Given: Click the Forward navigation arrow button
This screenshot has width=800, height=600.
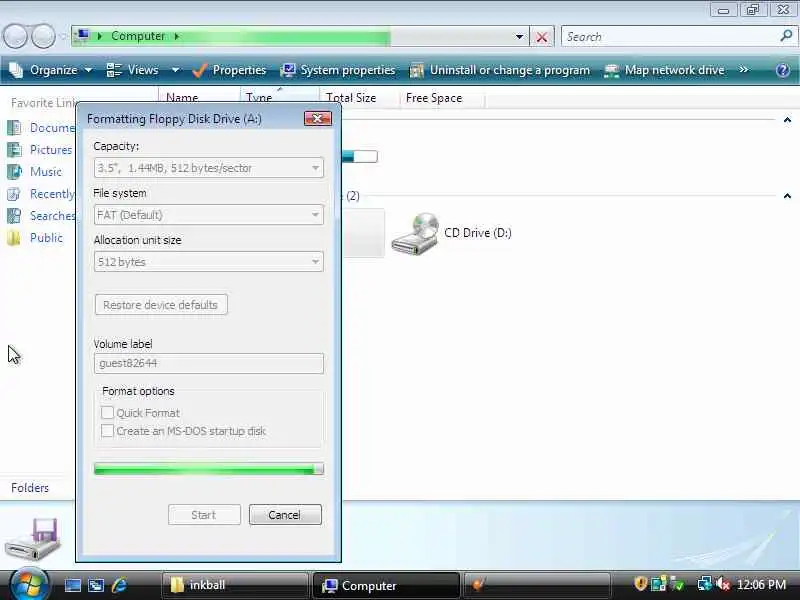Looking at the screenshot, I should 43,36.
